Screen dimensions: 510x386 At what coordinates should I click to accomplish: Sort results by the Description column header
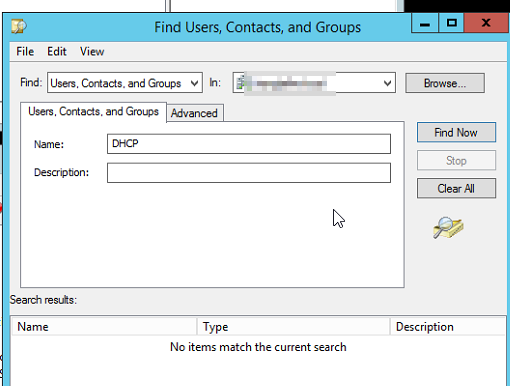click(448, 327)
